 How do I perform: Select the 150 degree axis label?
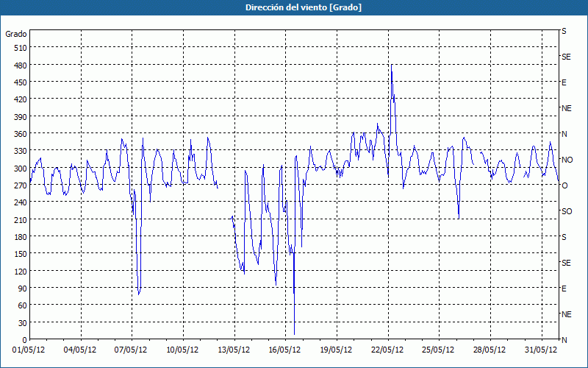point(21,254)
